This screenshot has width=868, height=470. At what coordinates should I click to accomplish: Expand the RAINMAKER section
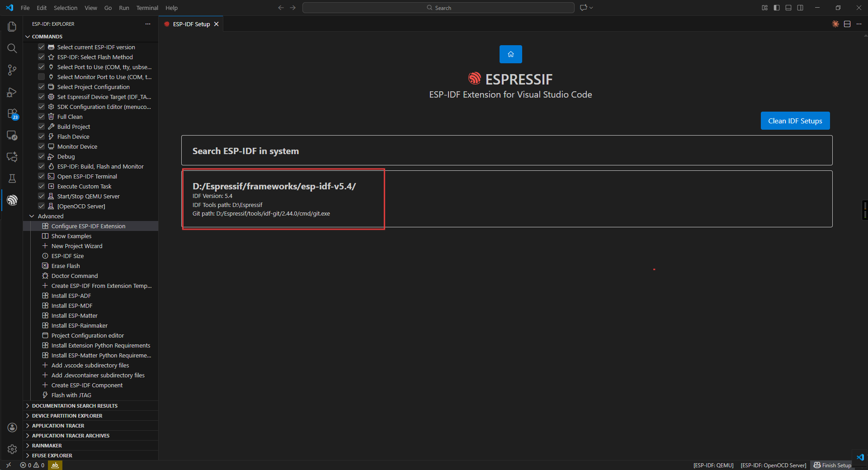click(90, 446)
